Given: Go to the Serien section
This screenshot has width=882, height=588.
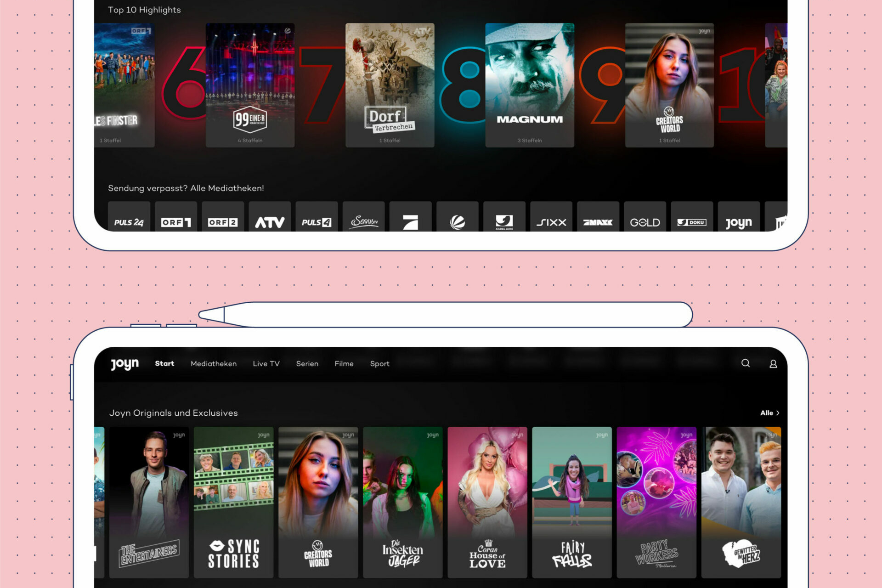Looking at the screenshot, I should click(x=307, y=363).
